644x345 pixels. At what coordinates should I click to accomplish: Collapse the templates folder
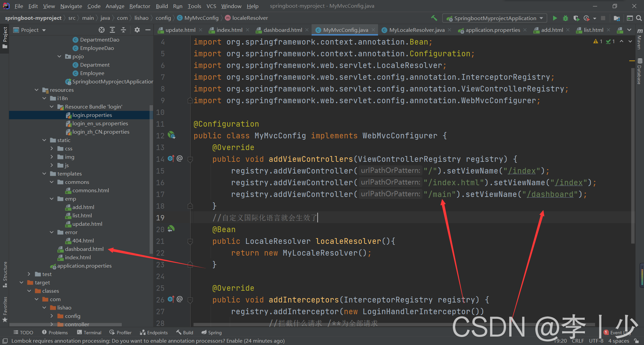(44, 174)
